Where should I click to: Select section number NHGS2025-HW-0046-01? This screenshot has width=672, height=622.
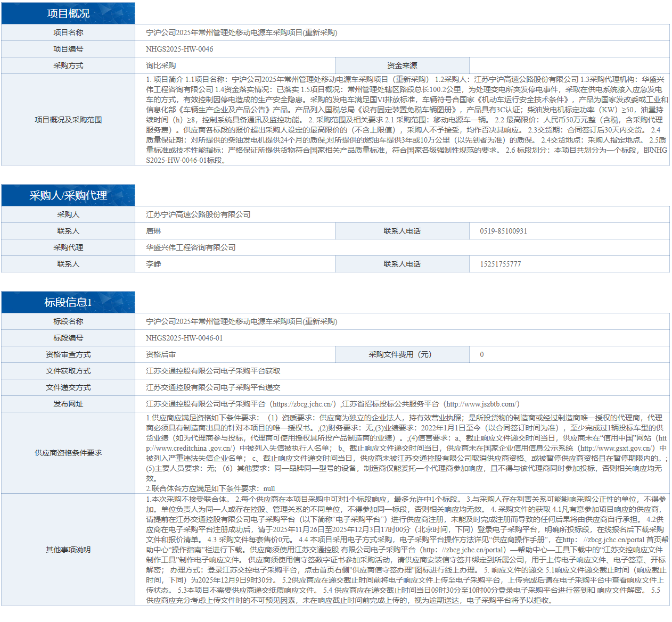coord(184,338)
